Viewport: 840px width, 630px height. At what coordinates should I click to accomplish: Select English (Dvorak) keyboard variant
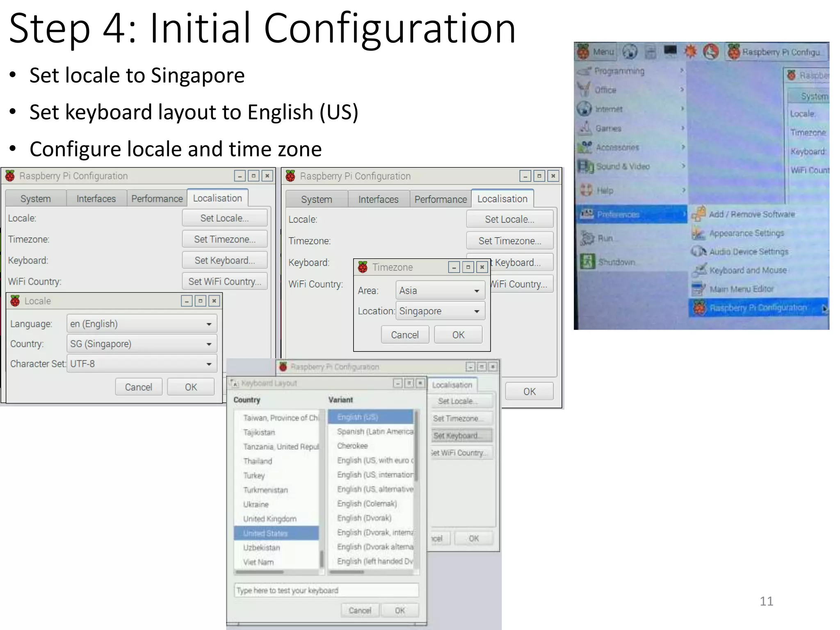371,518
